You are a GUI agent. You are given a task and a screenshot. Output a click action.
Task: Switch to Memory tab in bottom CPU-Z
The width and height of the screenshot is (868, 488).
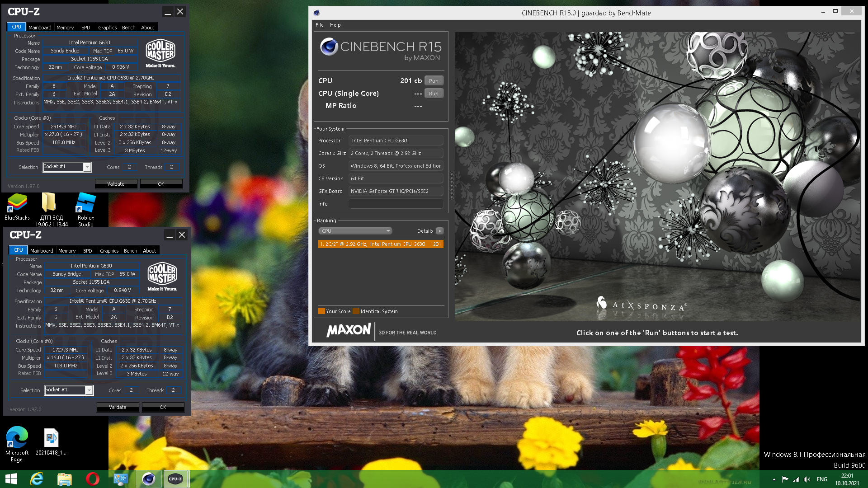[x=67, y=251]
